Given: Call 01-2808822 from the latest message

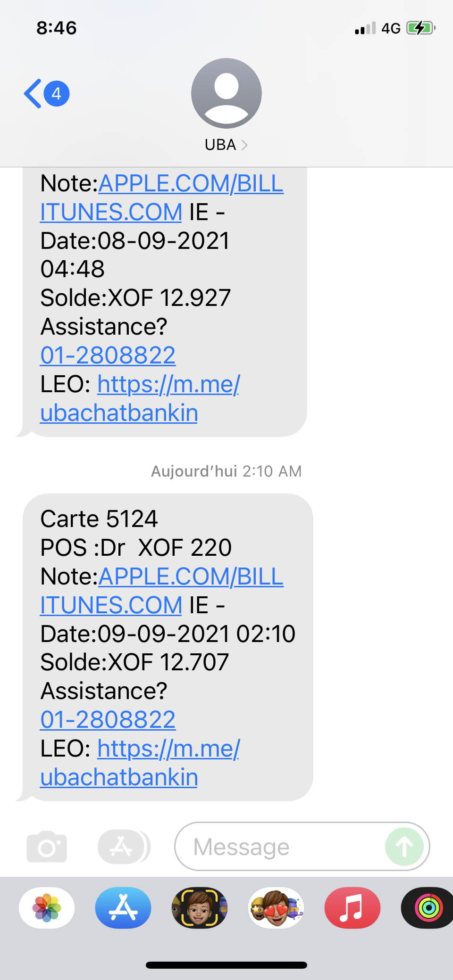Looking at the screenshot, I should pyautogui.click(x=108, y=719).
